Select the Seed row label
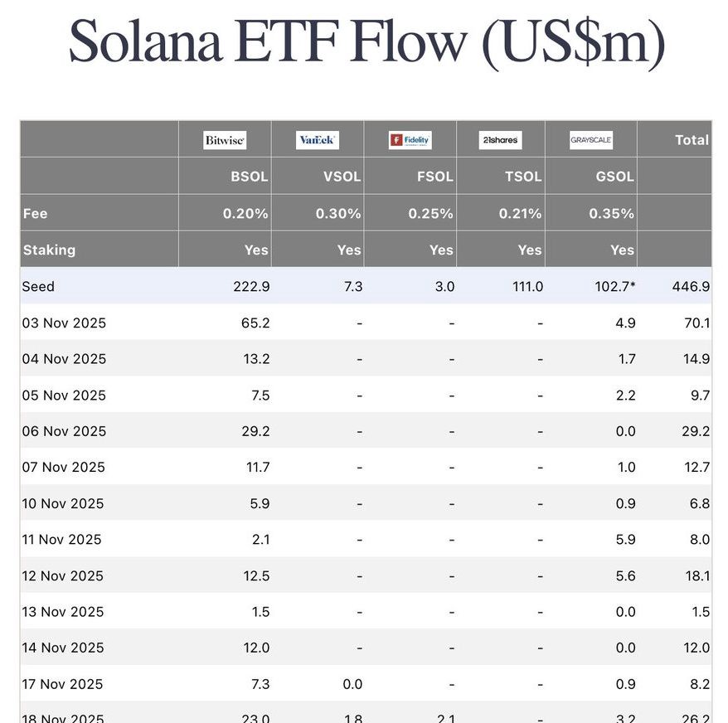 (38, 286)
